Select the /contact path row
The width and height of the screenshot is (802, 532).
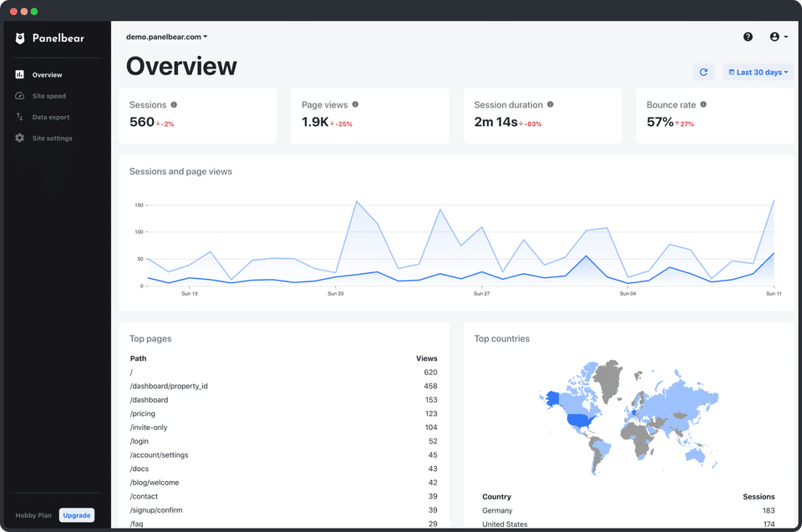point(284,497)
